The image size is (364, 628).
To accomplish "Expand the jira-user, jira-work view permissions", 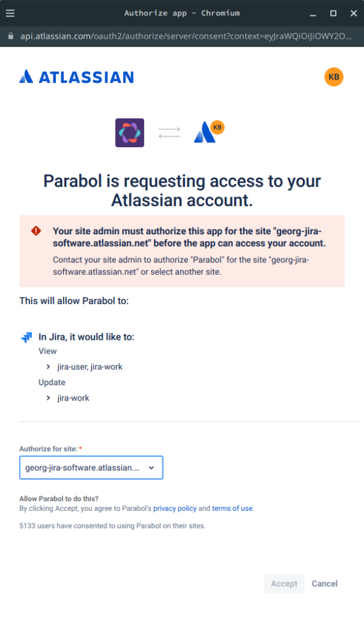I will pos(48,367).
